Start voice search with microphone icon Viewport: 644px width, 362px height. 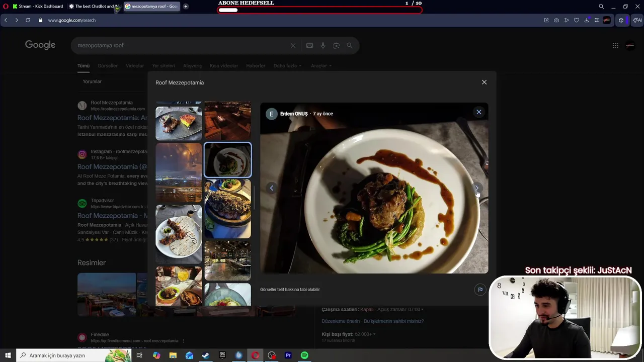(x=323, y=45)
